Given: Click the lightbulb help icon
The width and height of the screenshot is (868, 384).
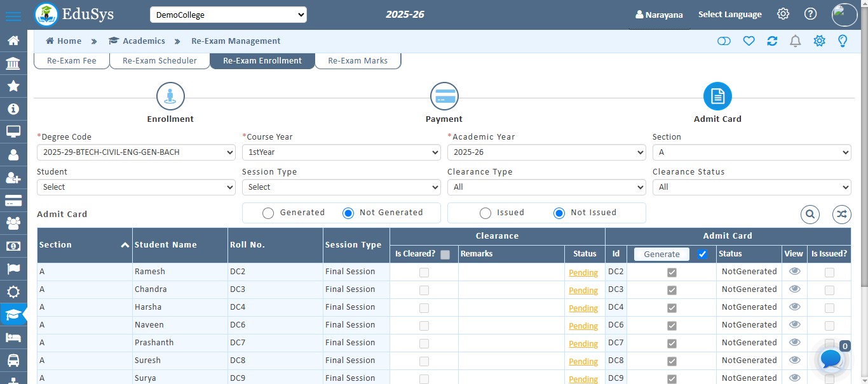Looking at the screenshot, I should (x=843, y=41).
